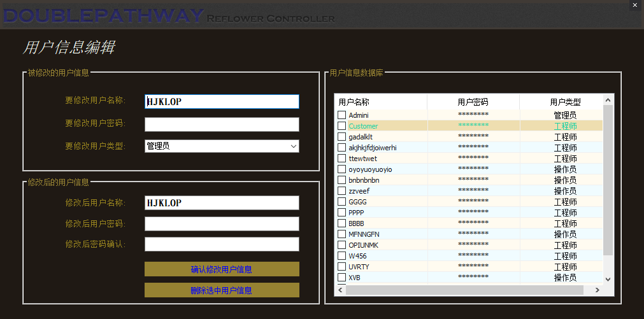Open the 要修改用户类型 dropdown showing 管理员
The height and width of the screenshot is (319, 644).
pyautogui.click(x=222, y=146)
